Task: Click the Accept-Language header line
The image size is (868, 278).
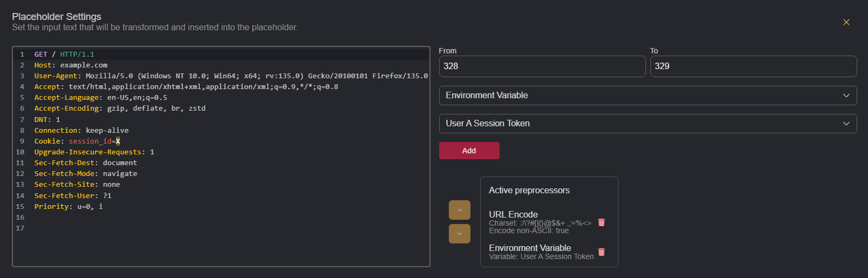Action: click(100, 98)
